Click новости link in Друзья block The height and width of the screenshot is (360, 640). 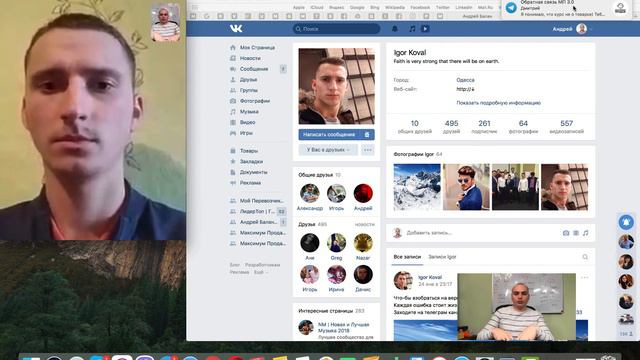point(364,224)
